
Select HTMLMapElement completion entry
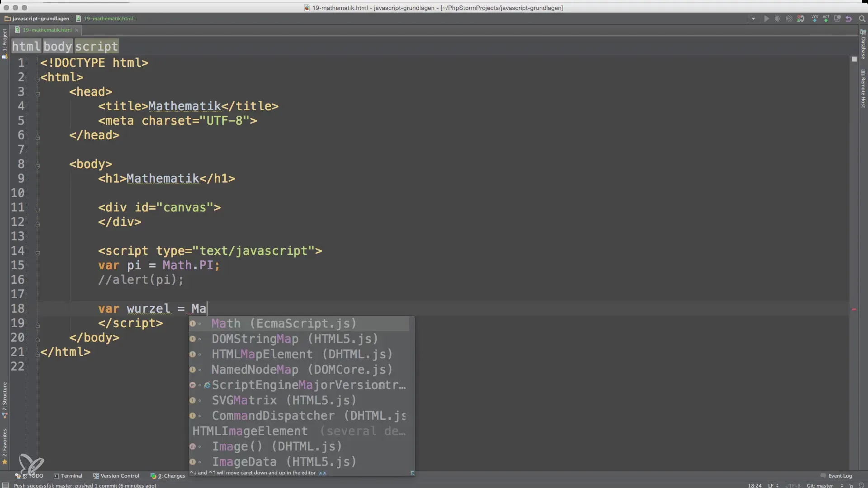click(299, 354)
